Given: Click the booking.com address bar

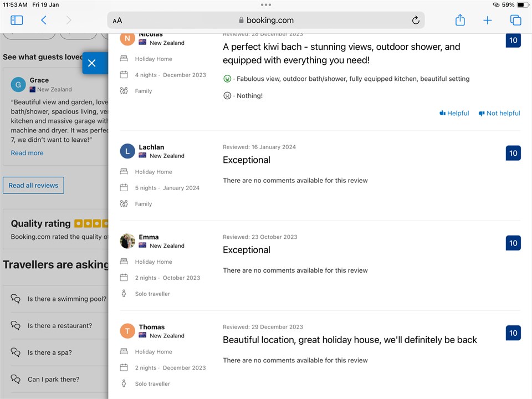Looking at the screenshot, I should 266,21.
